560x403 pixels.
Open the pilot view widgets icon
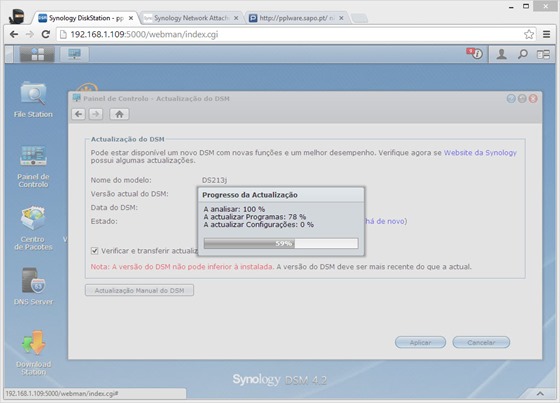[x=543, y=54]
